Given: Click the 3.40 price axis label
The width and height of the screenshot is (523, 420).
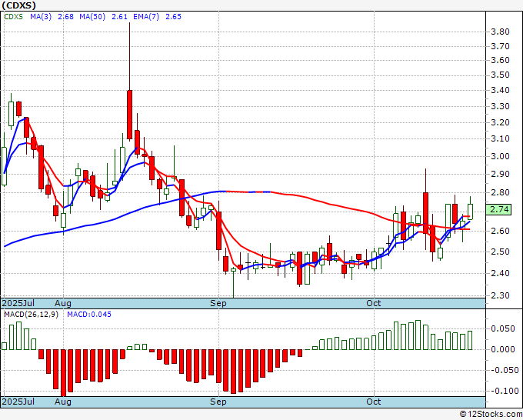Looking at the screenshot, I should coord(501,91).
